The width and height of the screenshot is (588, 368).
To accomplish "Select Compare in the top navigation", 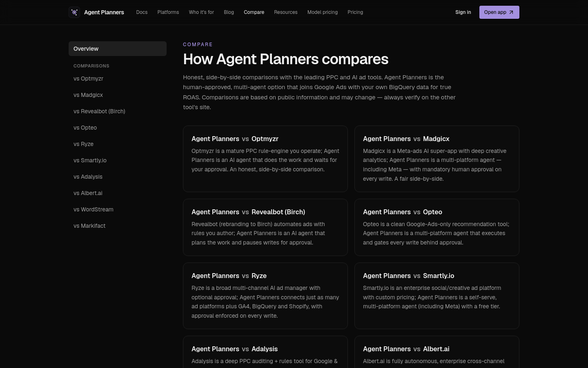I will [254, 12].
